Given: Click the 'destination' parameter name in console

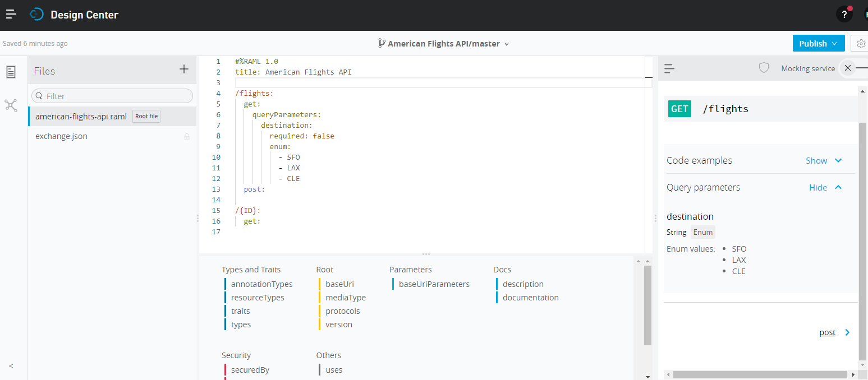Looking at the screenshot, I should (690, 216).
